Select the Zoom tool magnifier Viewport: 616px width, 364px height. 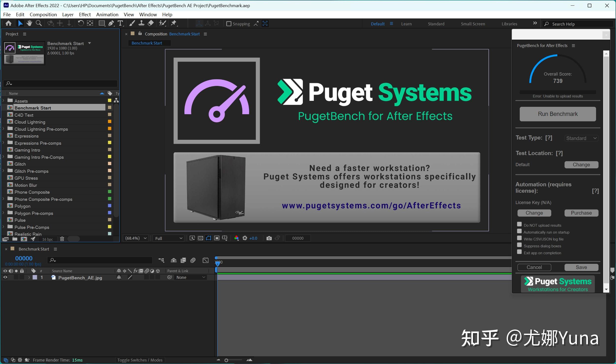point(39,23)
